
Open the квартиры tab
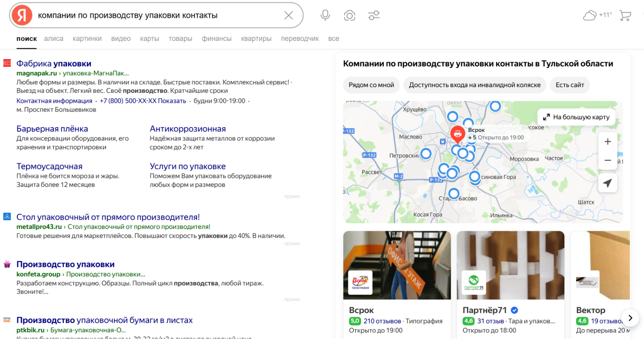(x=256, y=39)
